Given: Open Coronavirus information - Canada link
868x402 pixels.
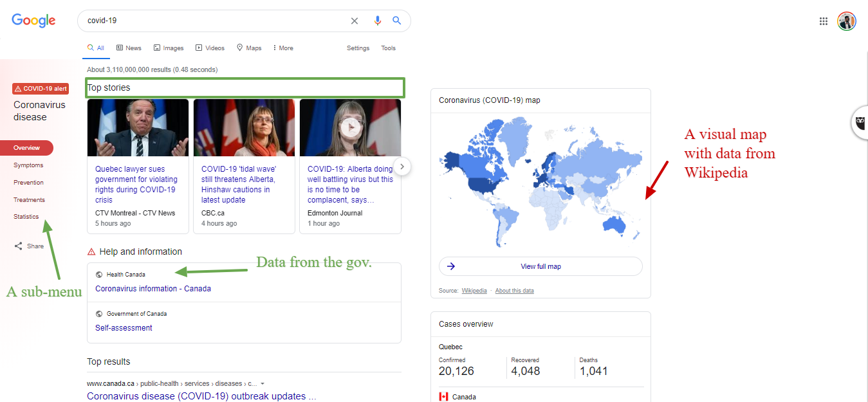Looking at the screenshot, I should pyautogui.click(x=153, y=289).
